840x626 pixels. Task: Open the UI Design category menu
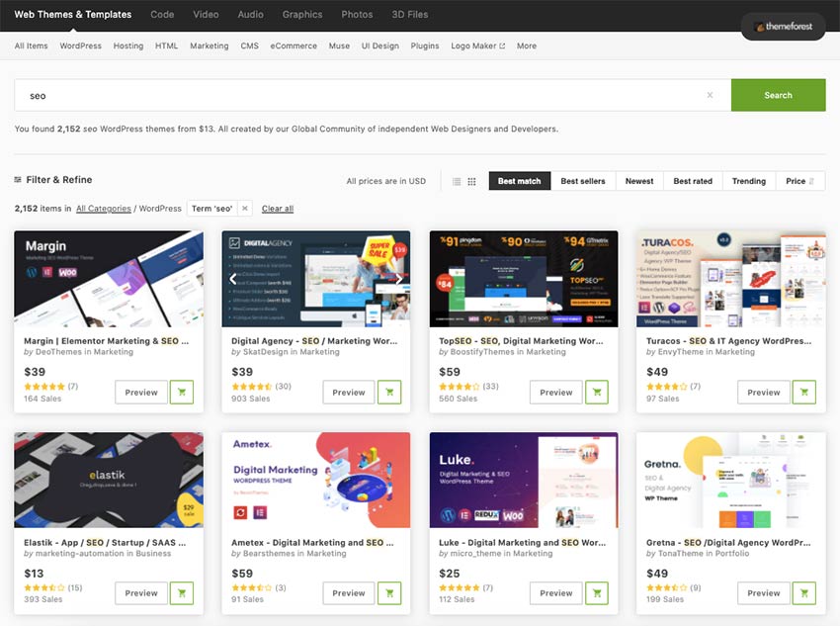click(380, 45)
